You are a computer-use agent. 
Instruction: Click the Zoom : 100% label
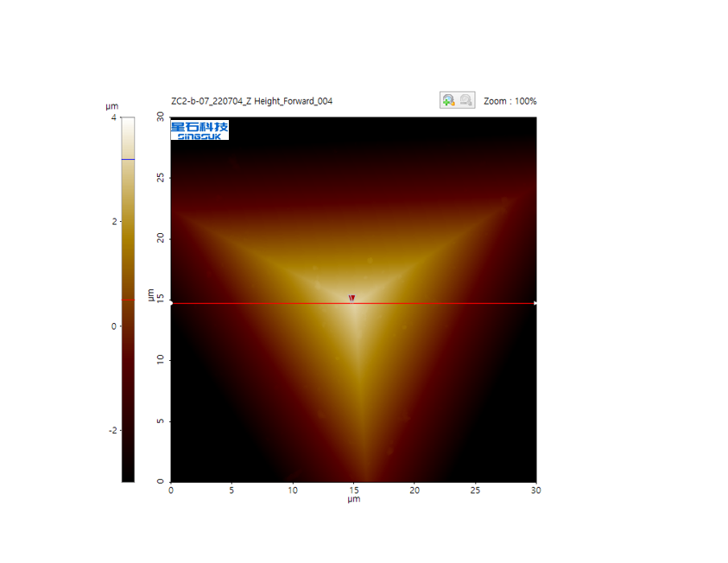tap(510, 101)
